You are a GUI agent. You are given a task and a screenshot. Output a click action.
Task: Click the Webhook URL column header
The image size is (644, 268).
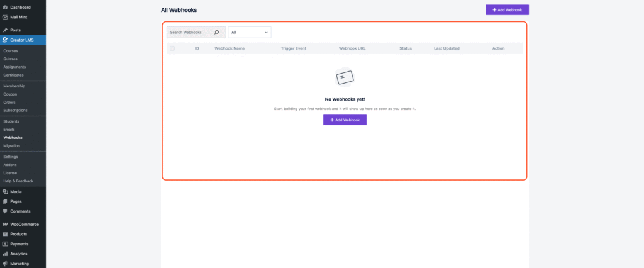coord(352,48)
